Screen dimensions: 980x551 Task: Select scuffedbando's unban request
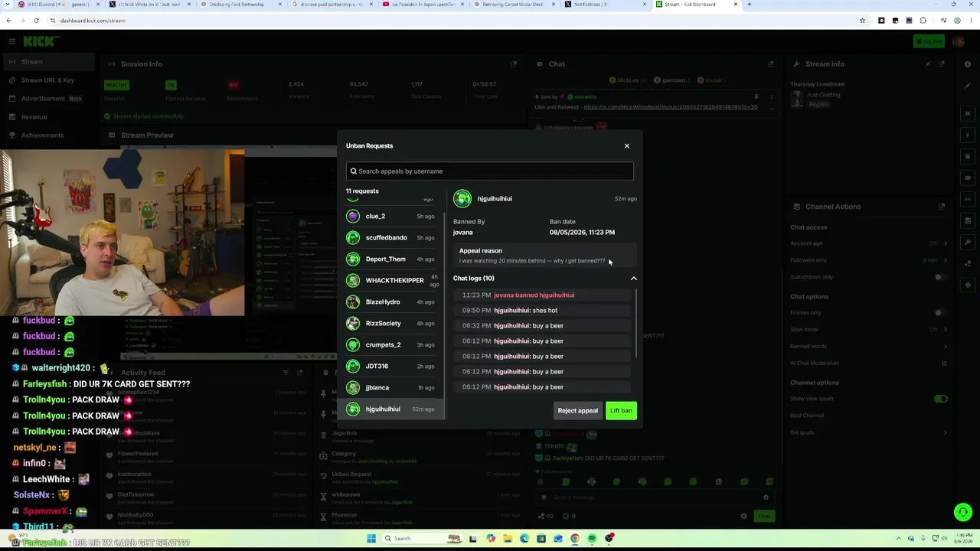click(x=390, y=238)
